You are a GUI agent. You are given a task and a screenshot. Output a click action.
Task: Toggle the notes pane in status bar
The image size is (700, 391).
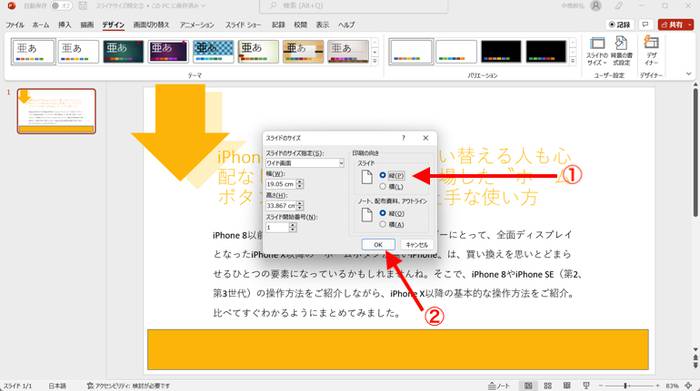(x=499, y=386)
